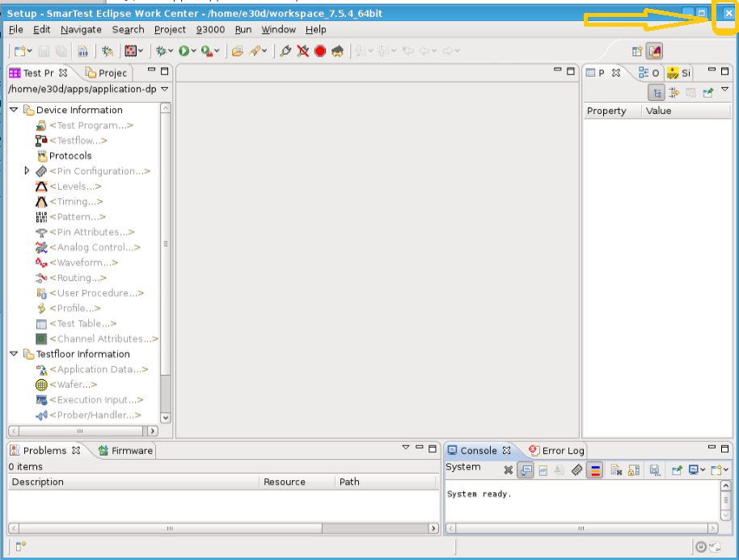Click the Protocols tree item
739x560 pixels.
[x=70, y=156]
